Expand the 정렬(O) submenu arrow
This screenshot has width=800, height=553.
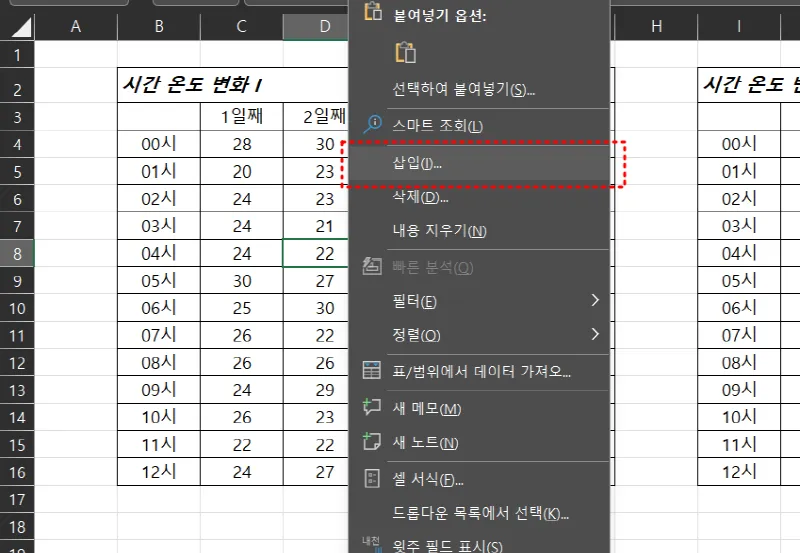tap(595, 335)
